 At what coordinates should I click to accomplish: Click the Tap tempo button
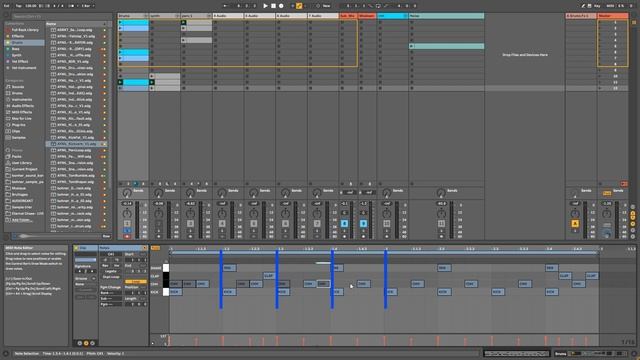(19, 6)
